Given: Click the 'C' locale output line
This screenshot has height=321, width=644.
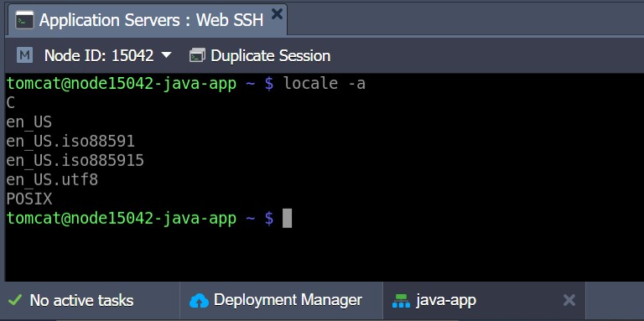Looking at the screenshot, I should 11,102.
